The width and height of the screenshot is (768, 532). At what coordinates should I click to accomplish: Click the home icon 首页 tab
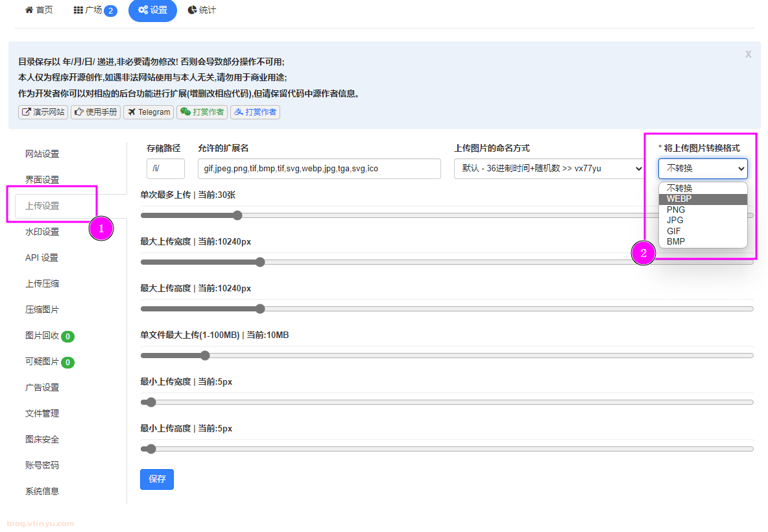click(39, 10)
